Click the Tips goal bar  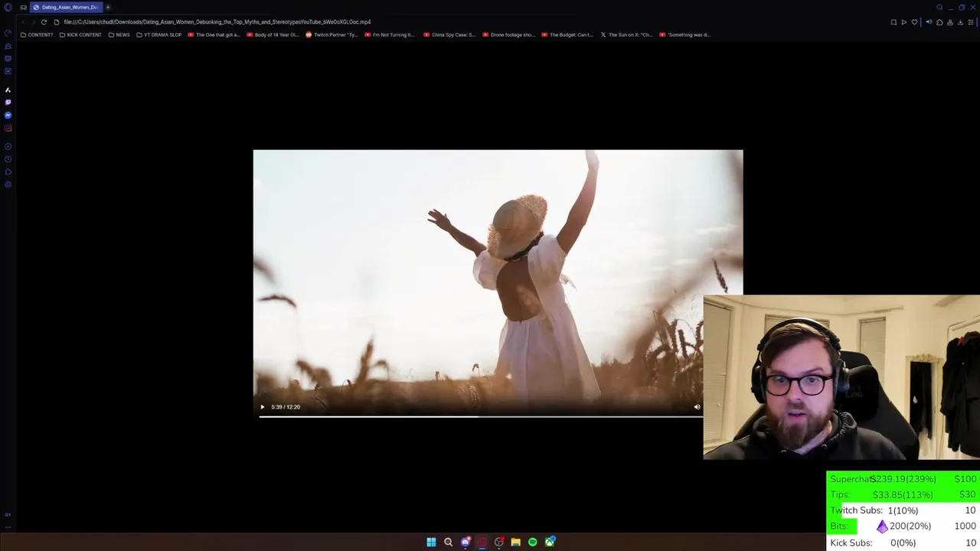[903, 494]
